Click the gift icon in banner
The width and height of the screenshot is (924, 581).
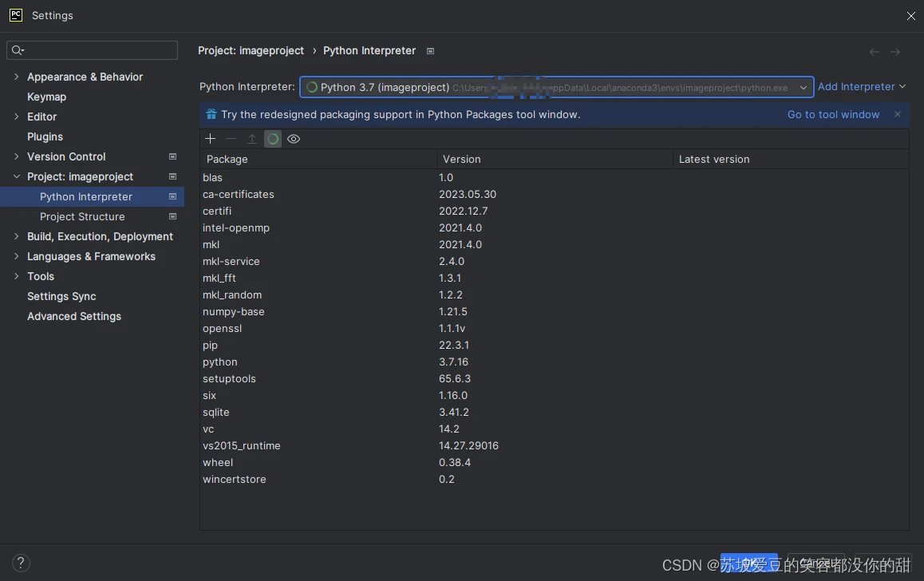pos(211,114)
